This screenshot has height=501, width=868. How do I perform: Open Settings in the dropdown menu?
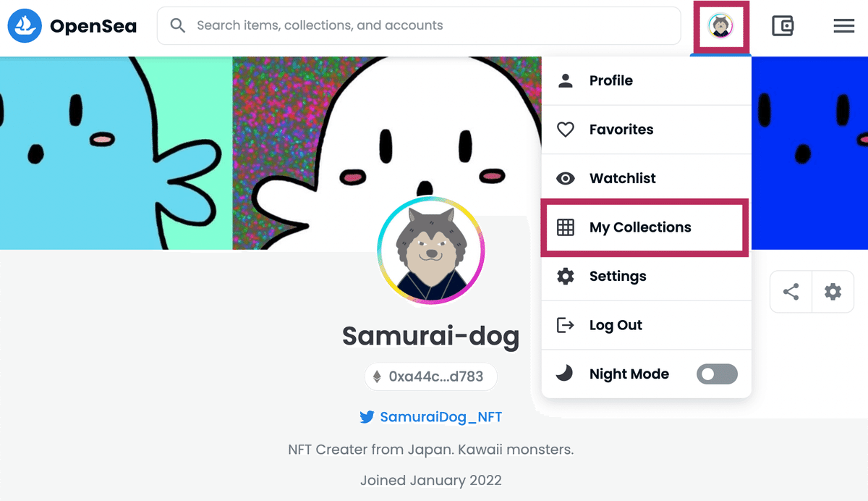[x=647, y=276]
